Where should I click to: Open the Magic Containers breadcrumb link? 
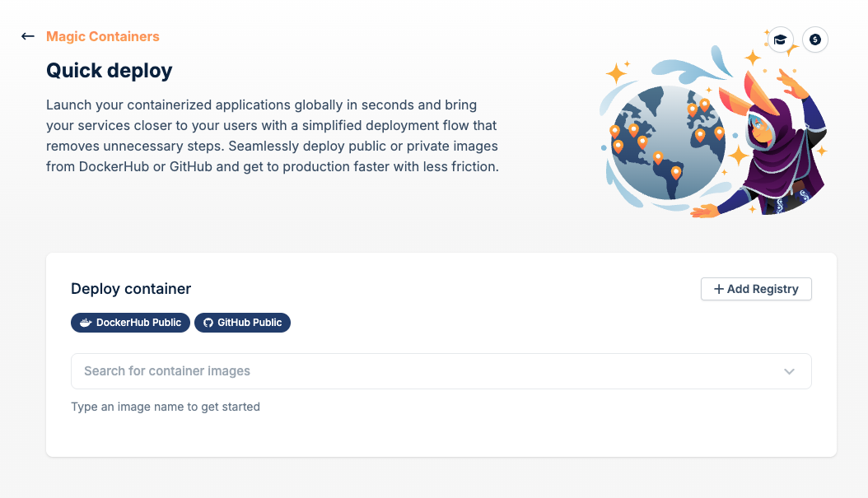pyautogui.click(x=102, y=36)
